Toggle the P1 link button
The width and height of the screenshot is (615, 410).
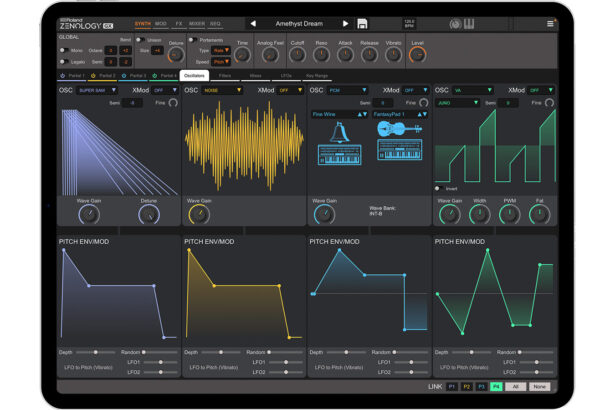tap(451, 387)
